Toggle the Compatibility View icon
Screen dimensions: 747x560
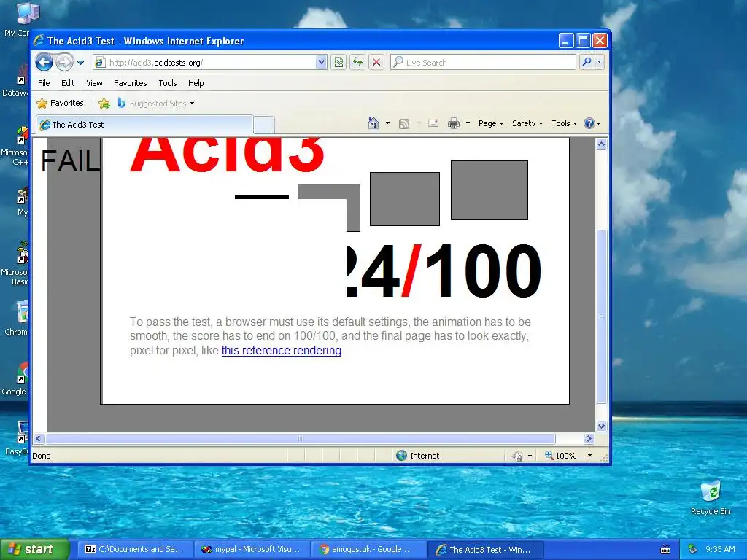tap(338, 63)
